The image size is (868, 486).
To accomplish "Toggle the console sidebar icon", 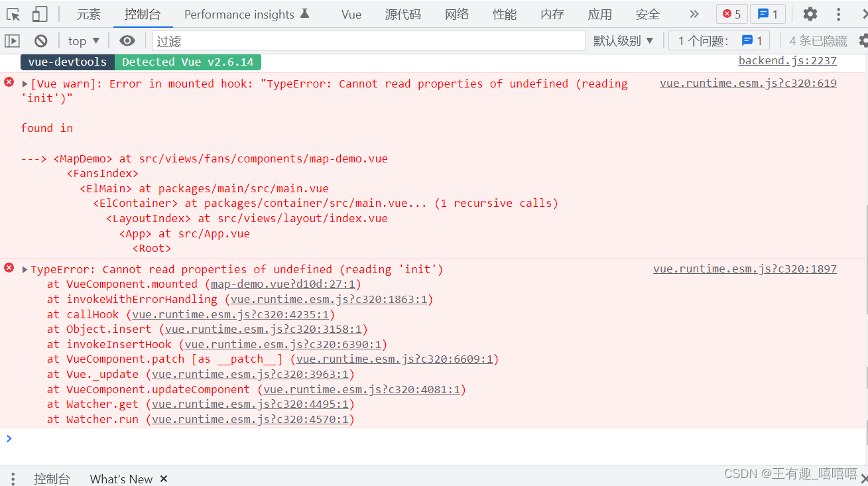I will click(x=13, y=41).
